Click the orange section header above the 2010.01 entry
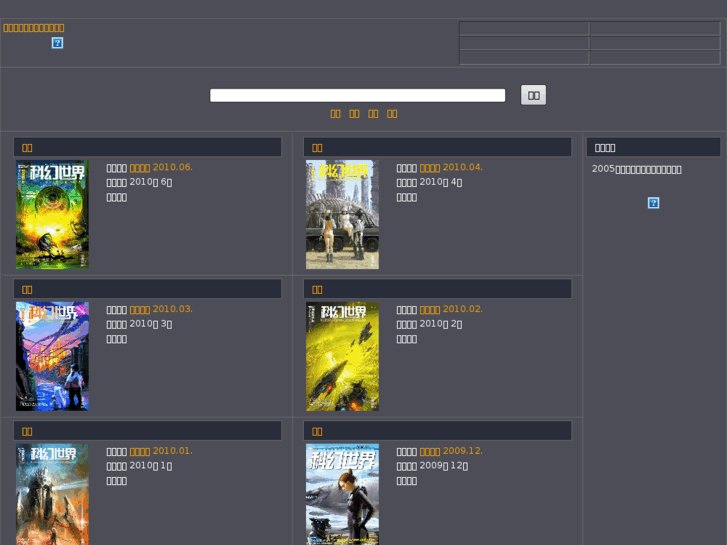This screenshot has height=545, width=727. click(x=27, y=432)
